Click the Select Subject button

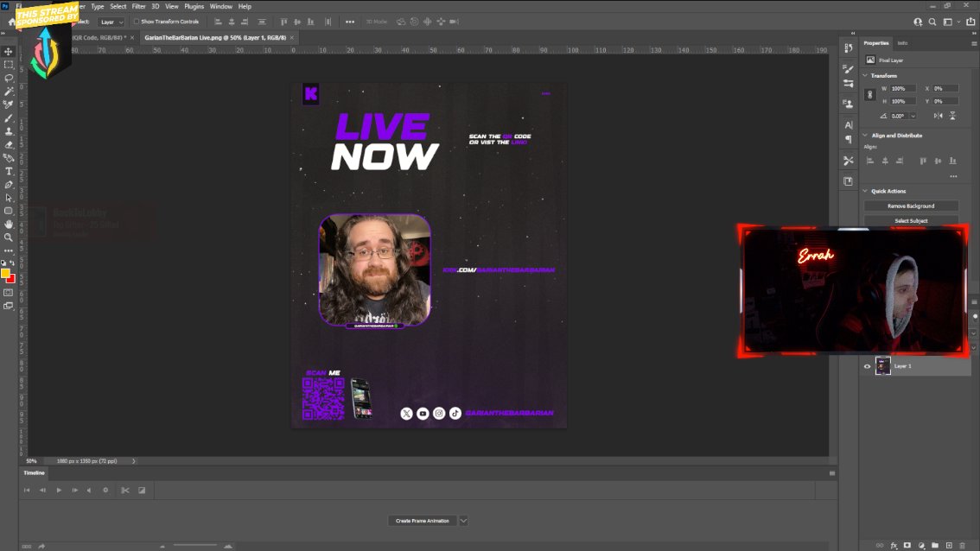coord(910,220)
